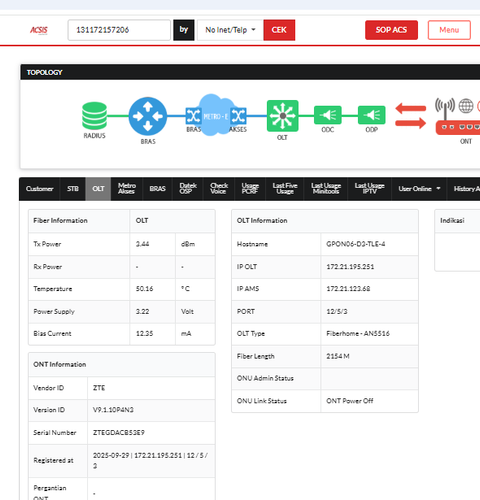Select the Registered at value text
The width and height of the screenshot is (480, 500).
pos(150,460)
